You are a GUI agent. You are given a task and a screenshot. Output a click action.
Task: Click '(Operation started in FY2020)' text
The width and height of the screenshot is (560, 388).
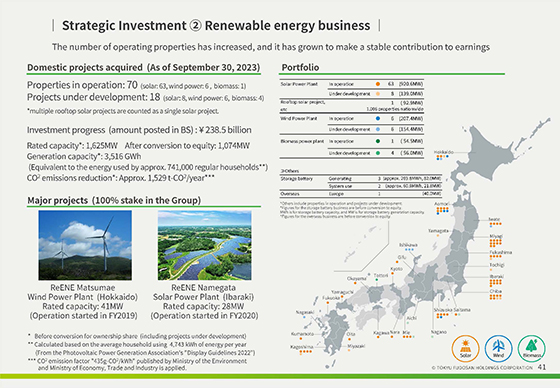click(x=204, y=316)
